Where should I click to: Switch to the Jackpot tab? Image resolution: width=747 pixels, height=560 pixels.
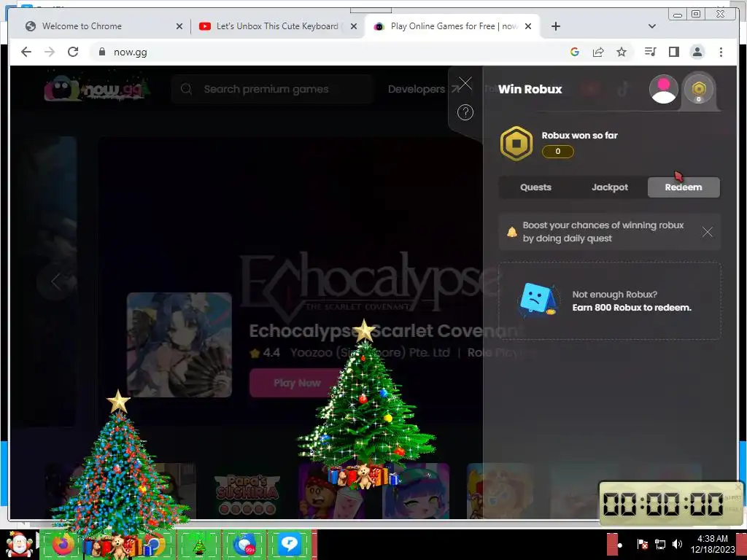[x=610, y=187]
